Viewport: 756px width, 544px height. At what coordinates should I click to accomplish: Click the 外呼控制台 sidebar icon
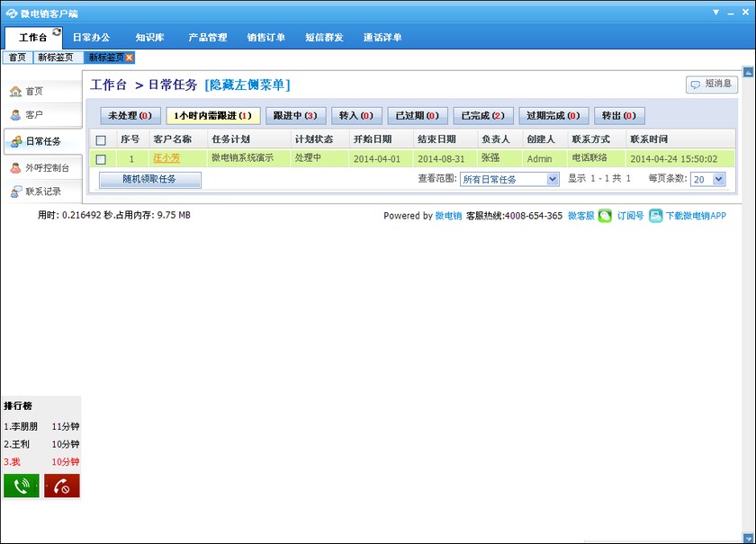point(16,167)
